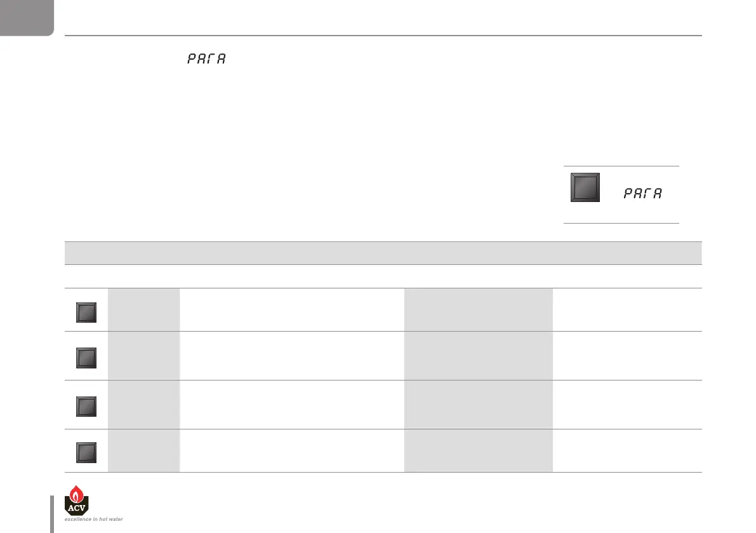
Task: Click the PARA readout next to large button
Action: (x=642, y=194)
